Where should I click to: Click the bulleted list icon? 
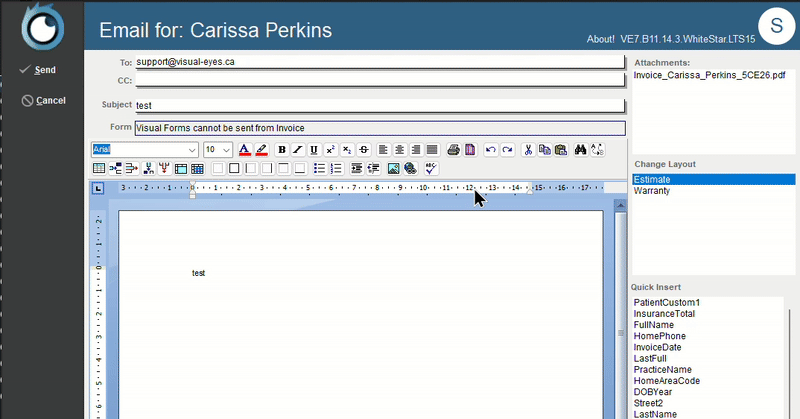319,168
